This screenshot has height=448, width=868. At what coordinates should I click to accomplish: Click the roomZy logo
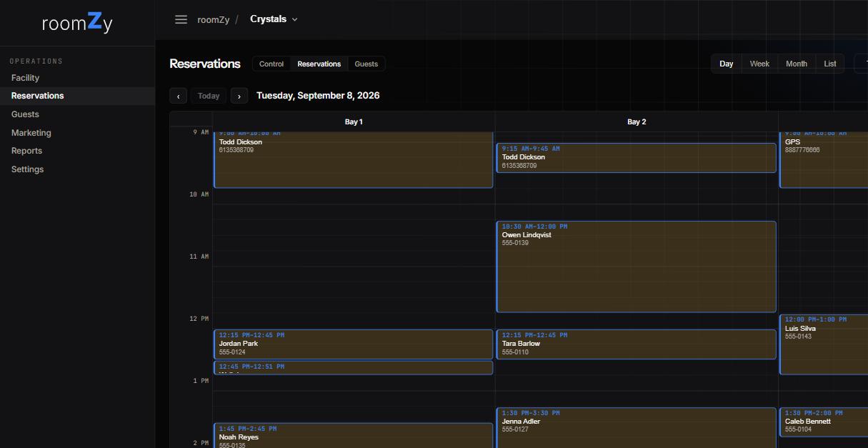77,22
